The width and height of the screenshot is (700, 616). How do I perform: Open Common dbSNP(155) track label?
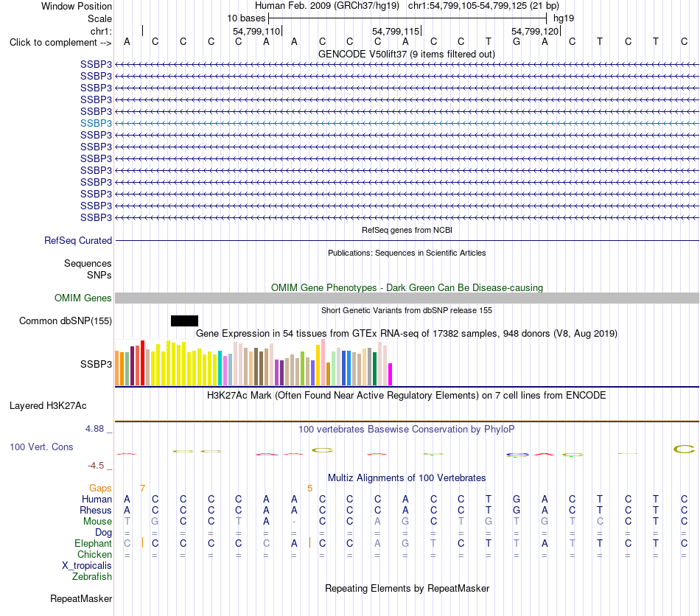[x=66, y=321]
